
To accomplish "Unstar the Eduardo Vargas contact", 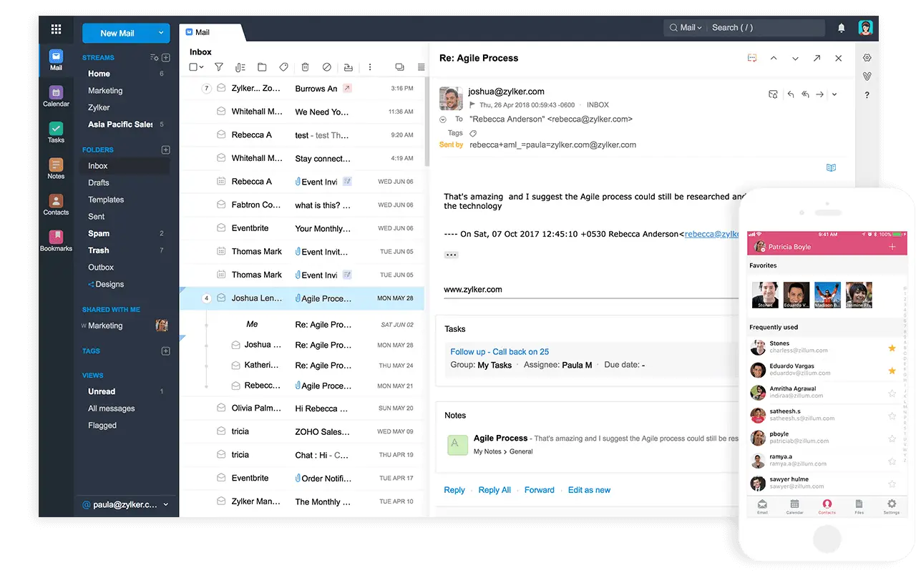I will [892, 371].
